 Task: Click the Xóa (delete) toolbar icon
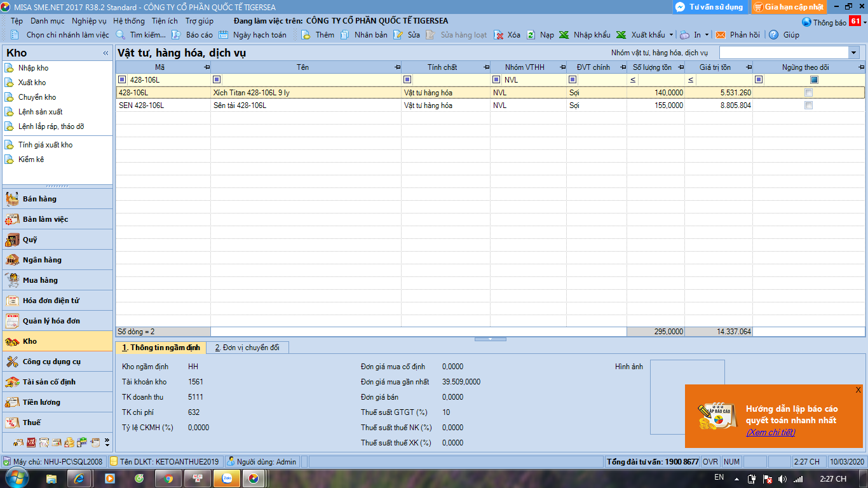coord(499,35)
